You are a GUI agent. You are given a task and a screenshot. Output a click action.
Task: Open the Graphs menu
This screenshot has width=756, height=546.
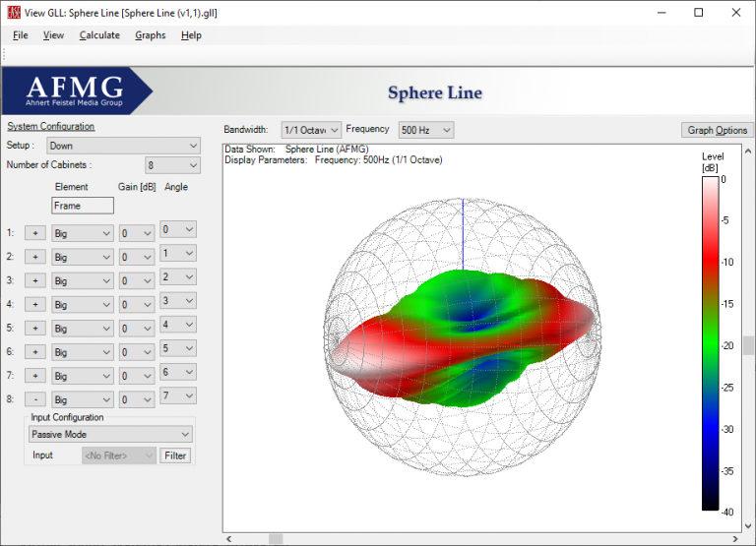151,35
